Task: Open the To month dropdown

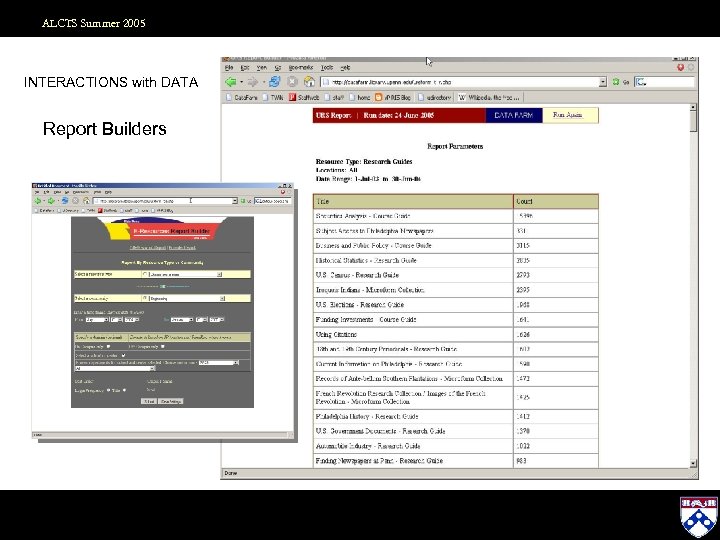Action: (182, 320)
